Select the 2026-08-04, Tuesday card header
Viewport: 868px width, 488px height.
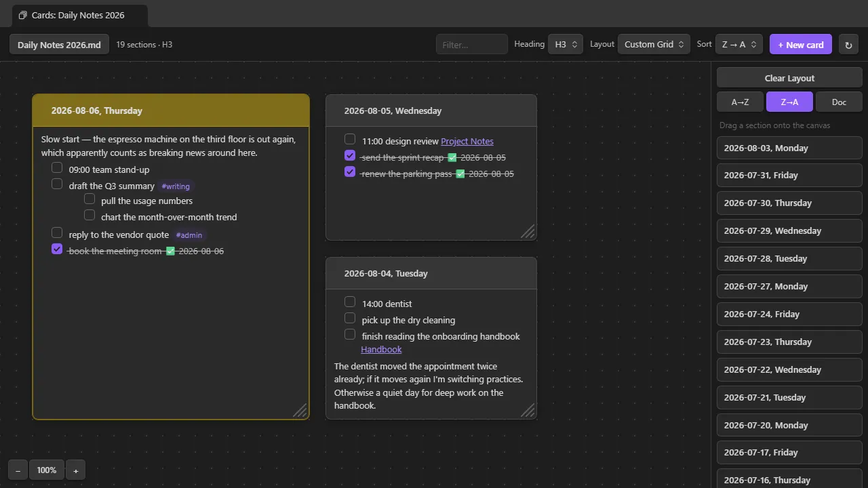tap(431, 273)
